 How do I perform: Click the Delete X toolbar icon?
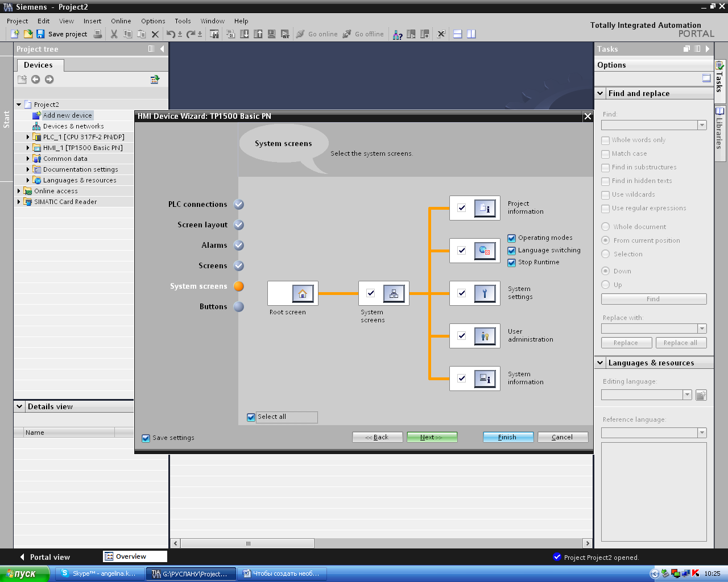click(155, 34)
